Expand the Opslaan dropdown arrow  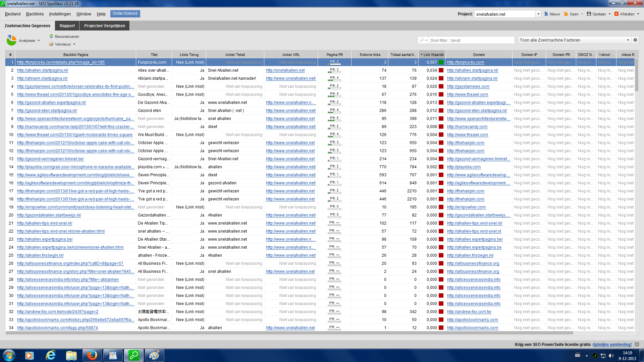click(x=609, y=14)
